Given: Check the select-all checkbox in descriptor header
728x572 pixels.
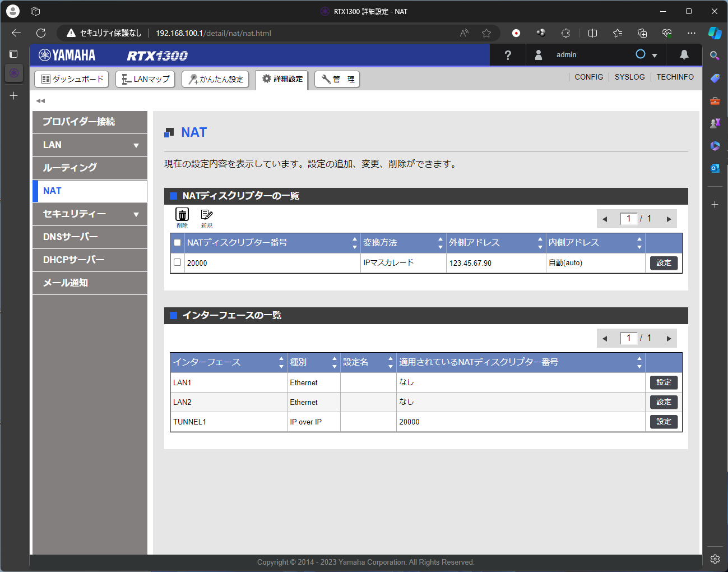Looking at the screenshot, I should pos(178,243).
